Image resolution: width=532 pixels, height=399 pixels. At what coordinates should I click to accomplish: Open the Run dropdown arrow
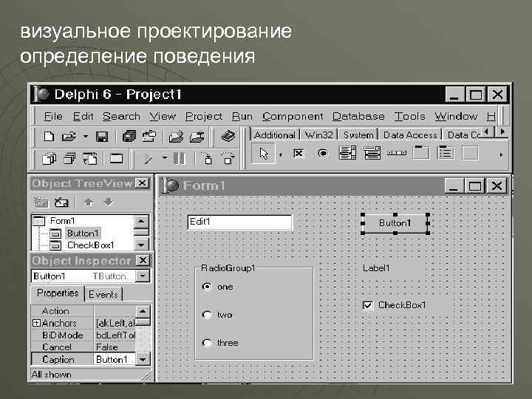point(165,158)
